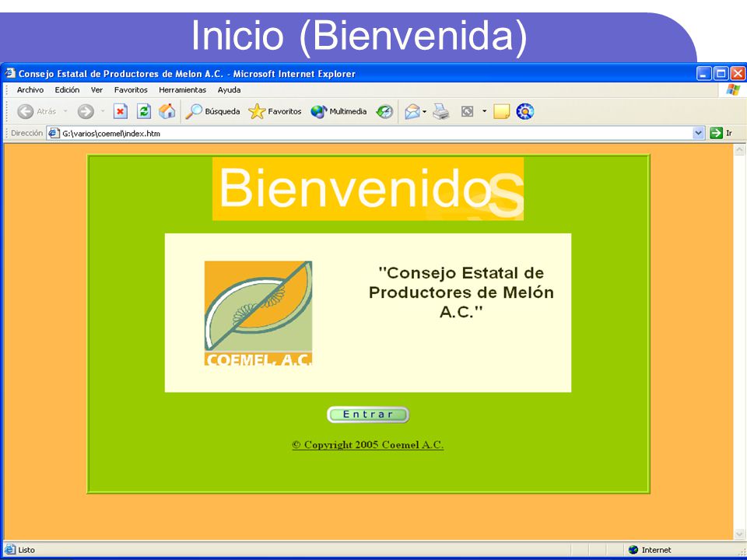Image resolution: width=747 pixels, height=560 pixels.
Task: Open the Archivo menu
Action: tap(30, 90)
